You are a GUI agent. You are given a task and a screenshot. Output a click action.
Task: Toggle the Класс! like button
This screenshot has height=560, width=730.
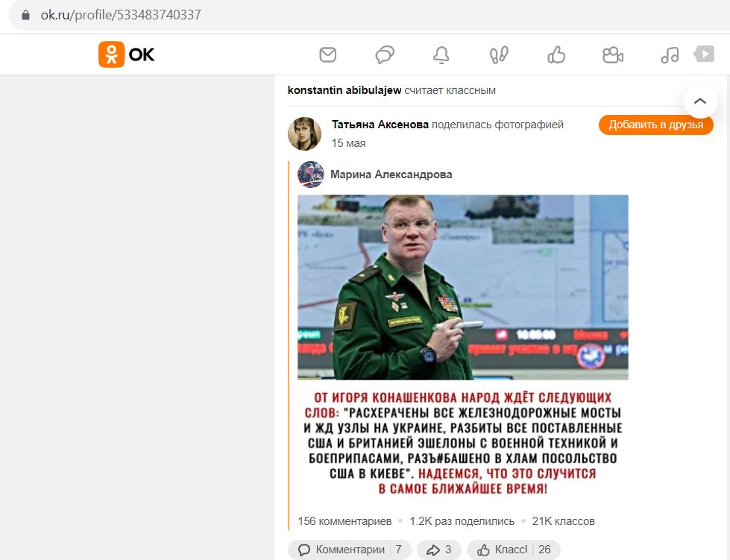[514, 550]
